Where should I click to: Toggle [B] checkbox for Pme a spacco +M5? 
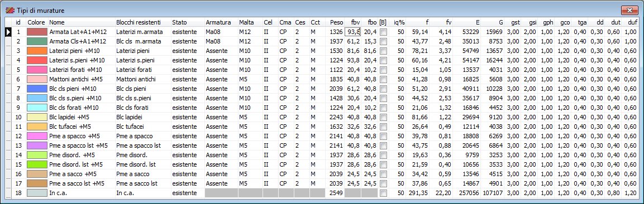[x=383, y=136]
